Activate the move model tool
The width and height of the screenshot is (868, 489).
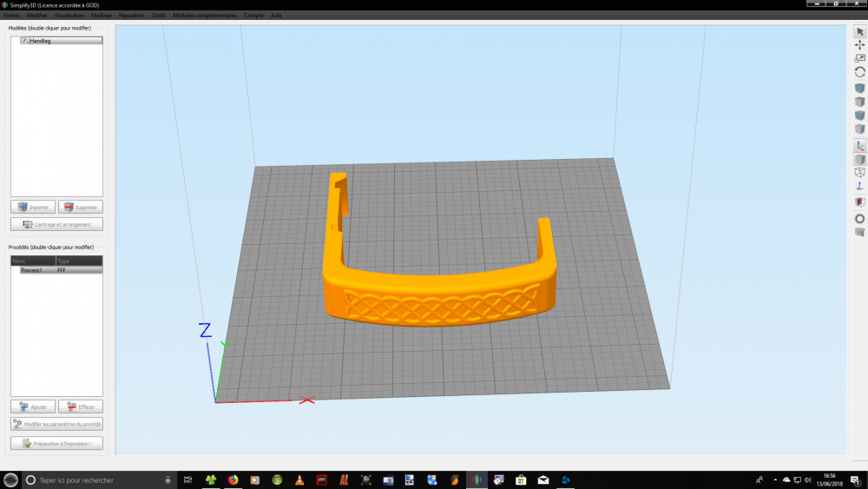(859, 45)
